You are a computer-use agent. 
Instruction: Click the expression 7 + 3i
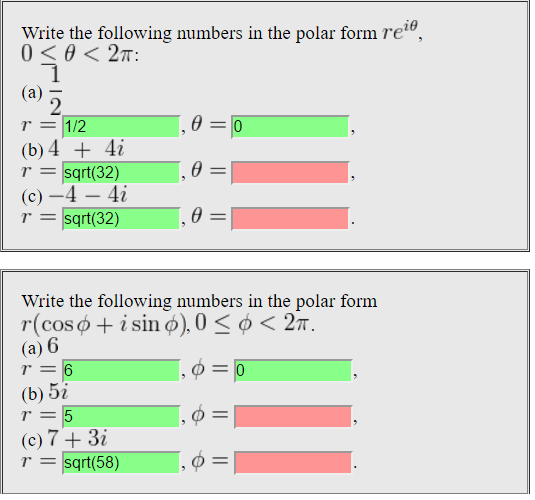(77, 438)
